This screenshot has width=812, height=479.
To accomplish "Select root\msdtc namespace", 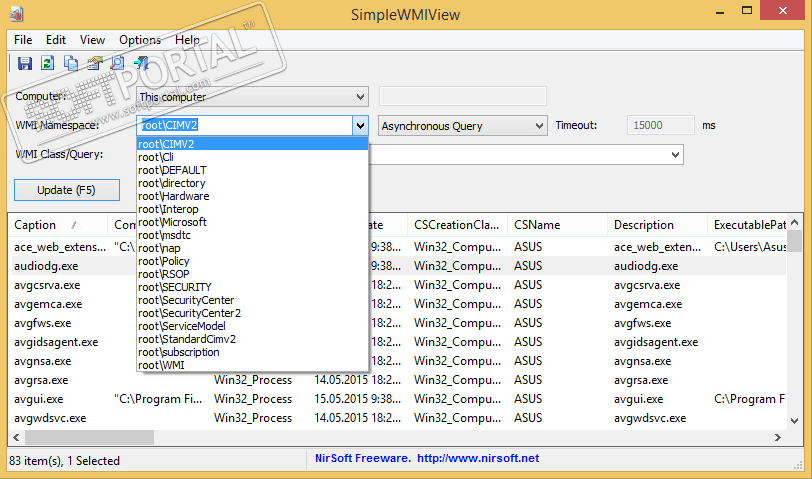I will click(252, 235).
